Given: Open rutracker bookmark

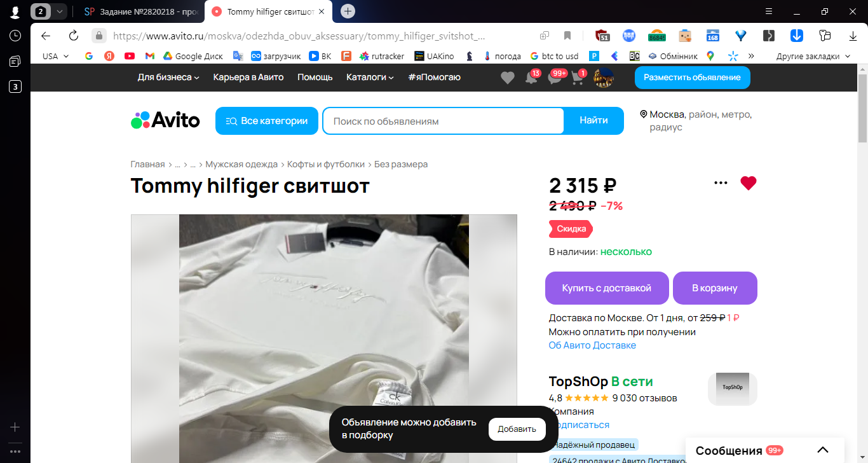Looking at the screenshot, I should [381, 56].
